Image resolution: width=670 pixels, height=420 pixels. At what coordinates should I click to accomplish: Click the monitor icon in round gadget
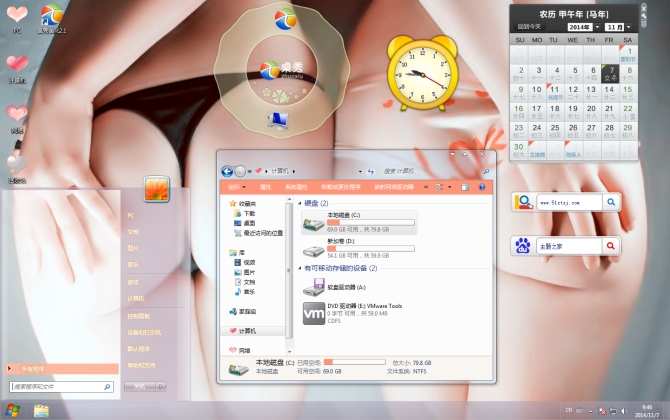[278, 121]
